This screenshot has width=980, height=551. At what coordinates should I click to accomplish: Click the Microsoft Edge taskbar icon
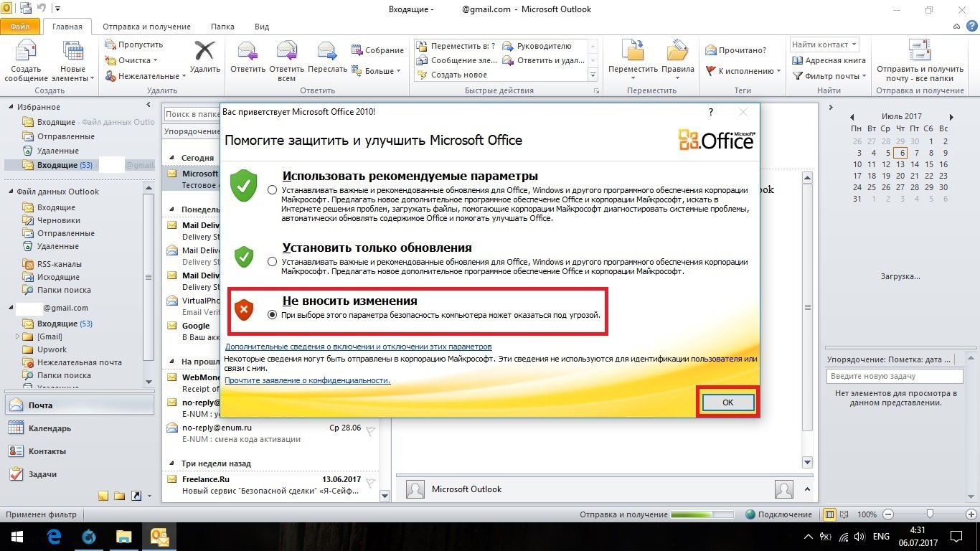click(55, 537)
